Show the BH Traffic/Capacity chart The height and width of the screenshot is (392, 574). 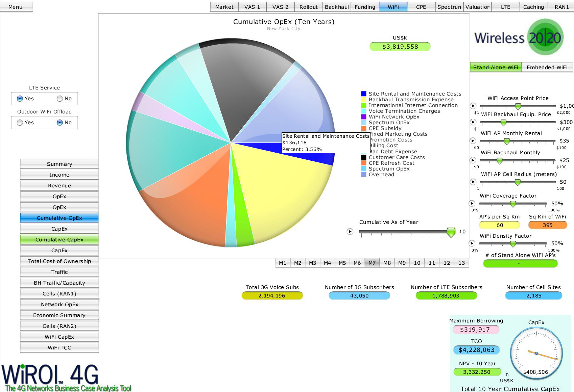[x=59, y=283]
